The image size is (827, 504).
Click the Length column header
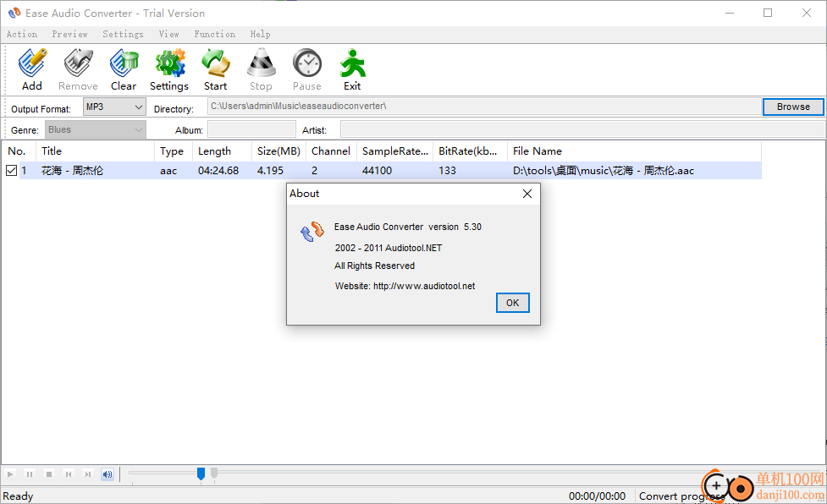222,151
